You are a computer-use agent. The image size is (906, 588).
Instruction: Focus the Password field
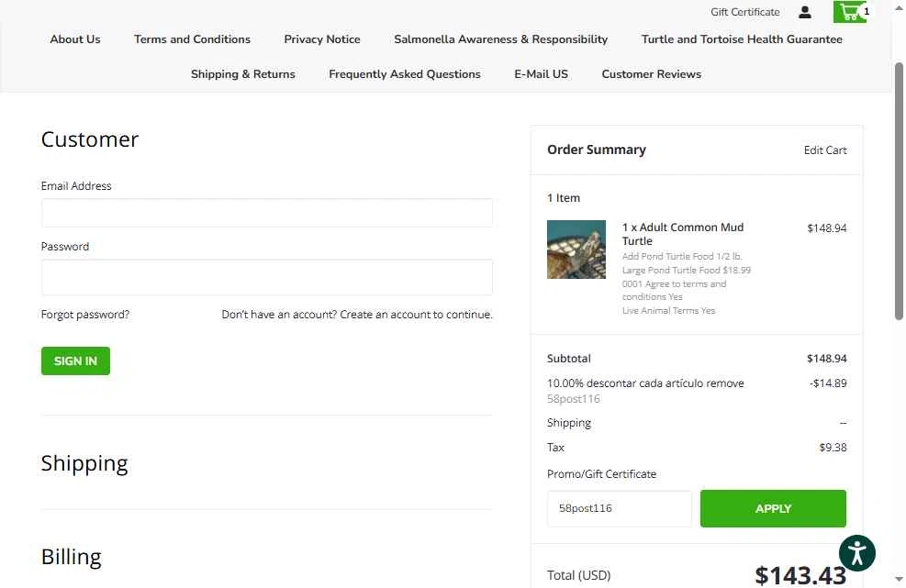(x=266, y=277)
